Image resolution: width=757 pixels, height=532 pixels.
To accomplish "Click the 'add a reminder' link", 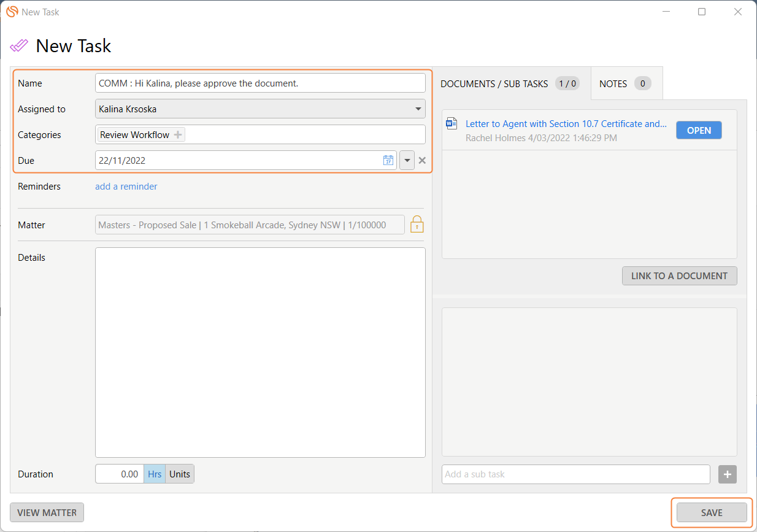I will click(x=126, y=187).
